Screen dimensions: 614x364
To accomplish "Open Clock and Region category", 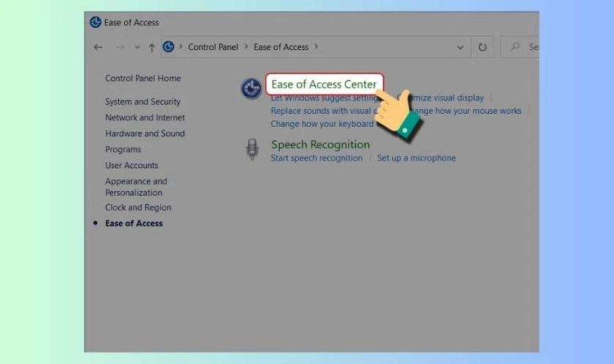I will [138, 208].
